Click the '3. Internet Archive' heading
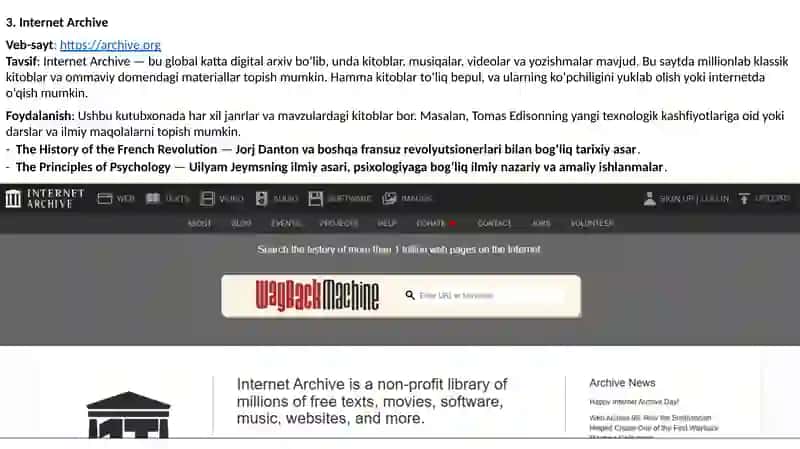The height and width of the screenshot is (449, 800). point(57,22)
